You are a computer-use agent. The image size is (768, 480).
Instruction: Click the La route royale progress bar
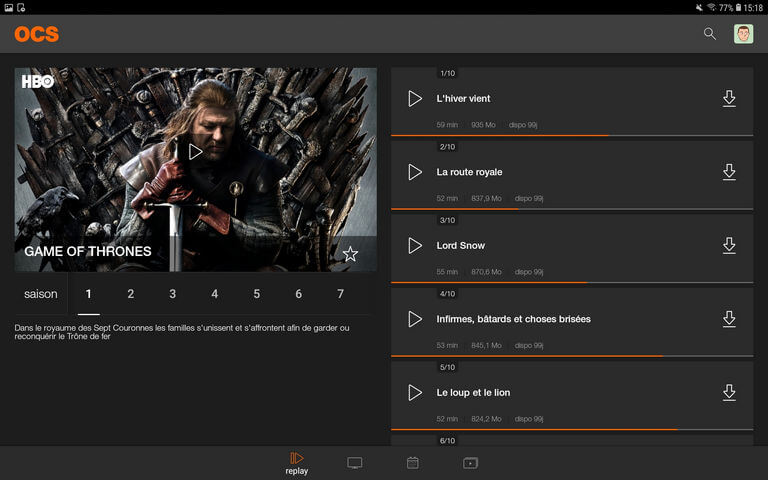pyautogui.click(x=572, y=209)
